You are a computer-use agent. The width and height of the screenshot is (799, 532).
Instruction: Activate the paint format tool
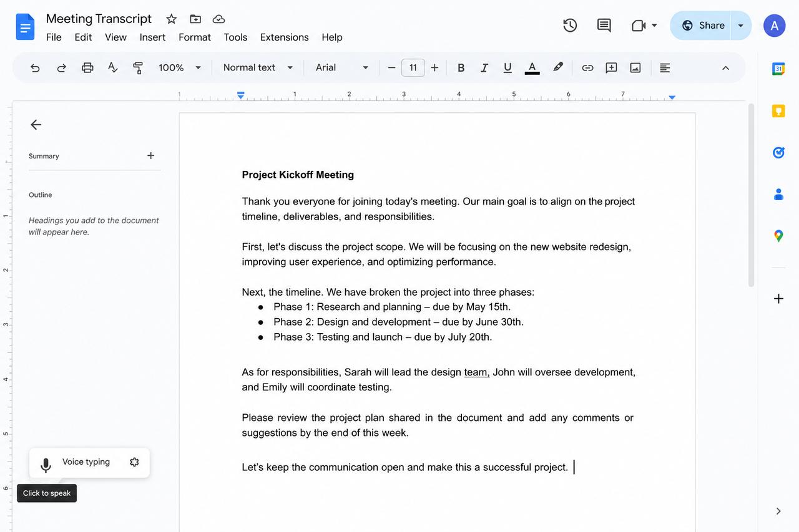(x=138, y=68)
